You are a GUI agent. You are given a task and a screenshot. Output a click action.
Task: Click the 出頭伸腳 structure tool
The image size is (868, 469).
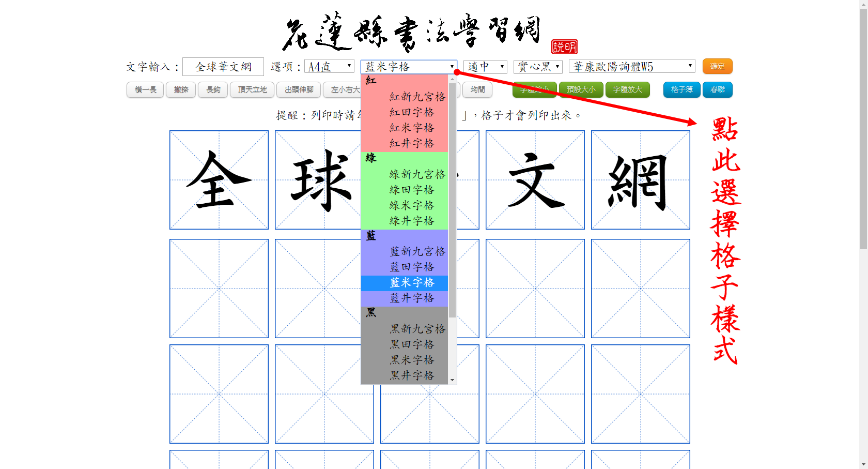pos(299,89)
